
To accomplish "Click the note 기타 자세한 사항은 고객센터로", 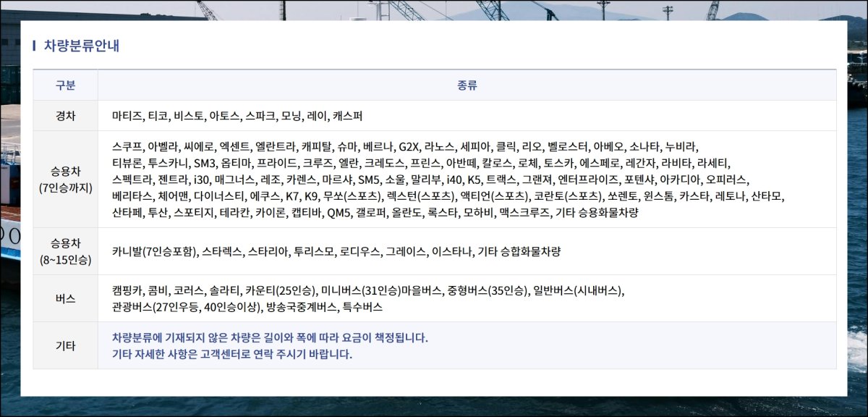I will 232,355.
